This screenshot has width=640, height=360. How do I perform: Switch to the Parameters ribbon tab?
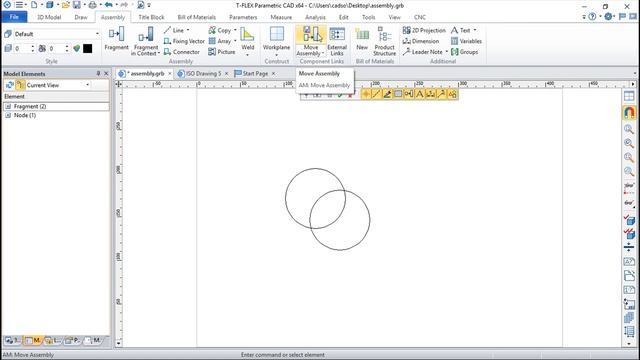243,17
